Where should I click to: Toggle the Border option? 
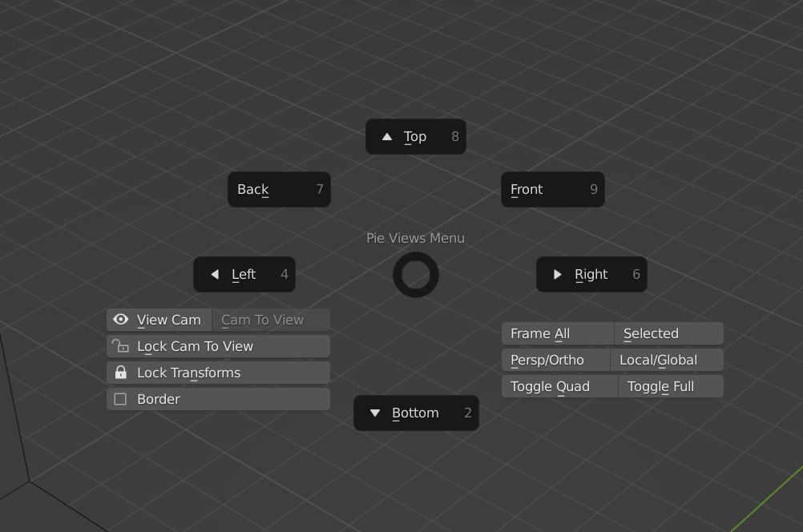click(x=159, y=399)
